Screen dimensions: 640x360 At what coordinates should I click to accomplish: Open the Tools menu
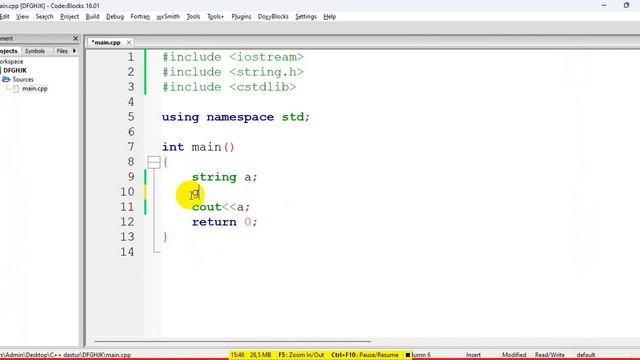point(193,17)
